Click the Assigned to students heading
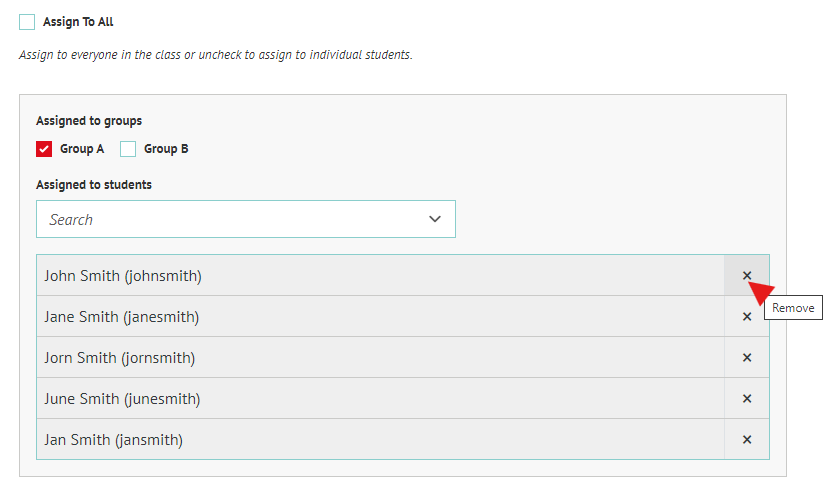 94,185
